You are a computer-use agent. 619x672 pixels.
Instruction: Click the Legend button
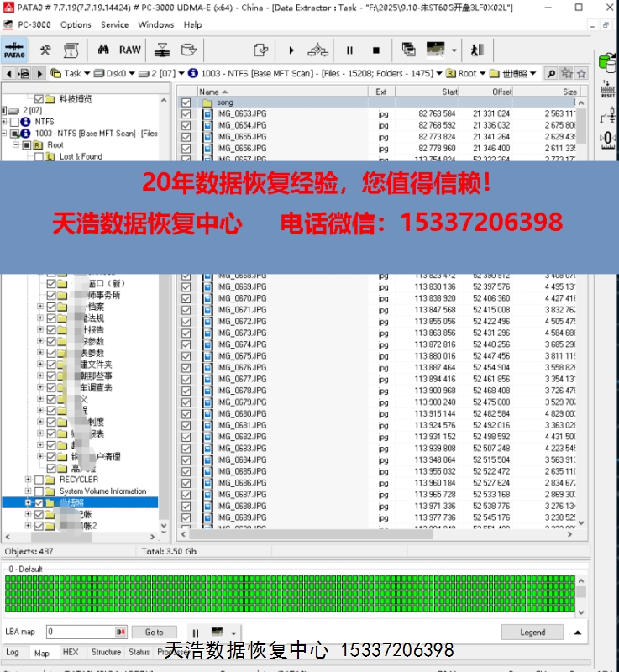[532, 633]
